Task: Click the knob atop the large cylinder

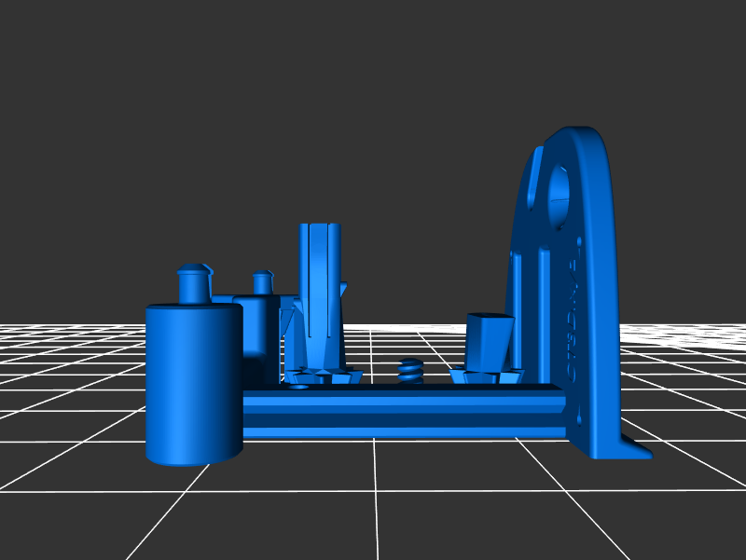Action: (x=194, y=284)
